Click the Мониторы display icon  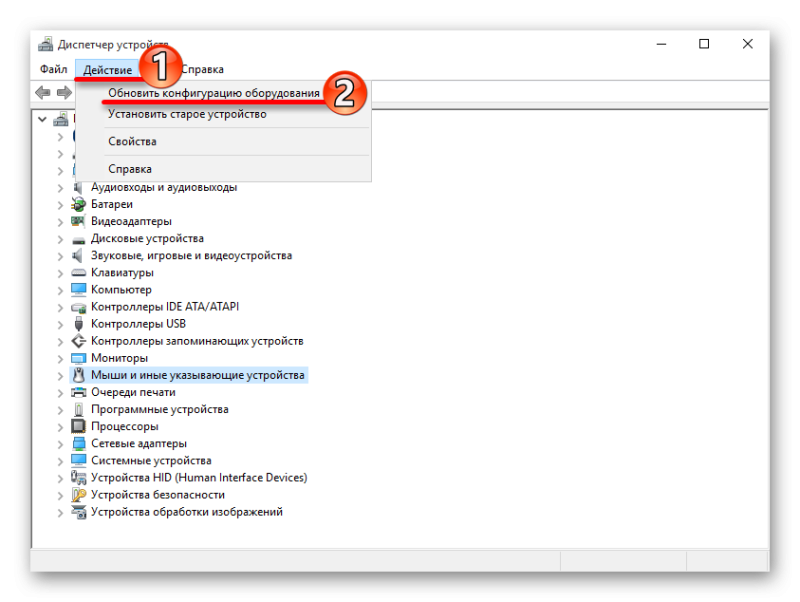[x=79, y=358]
